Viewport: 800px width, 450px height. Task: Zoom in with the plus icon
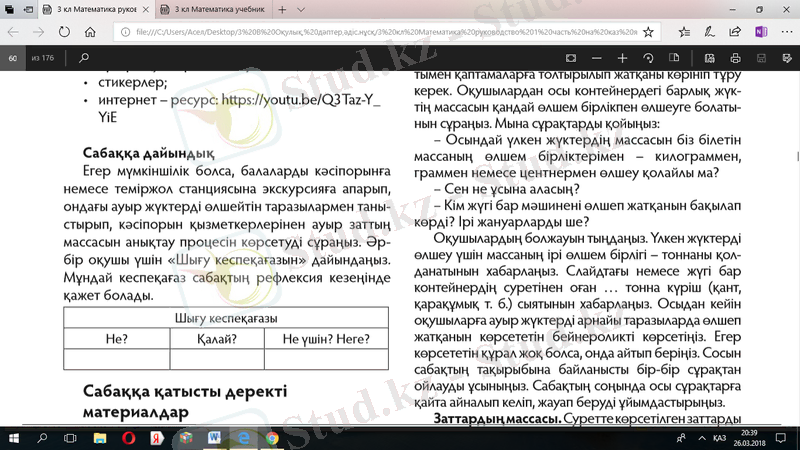coord(622,59)
